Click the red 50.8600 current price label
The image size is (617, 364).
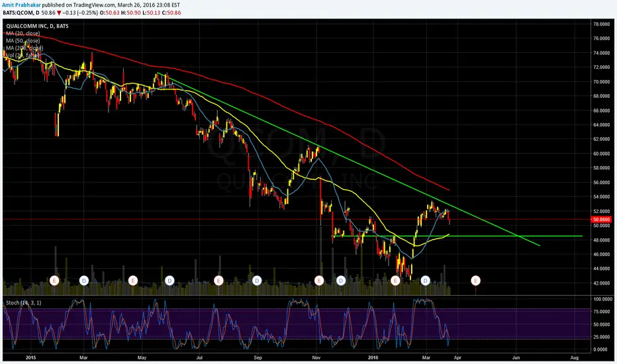pos(601,220)
